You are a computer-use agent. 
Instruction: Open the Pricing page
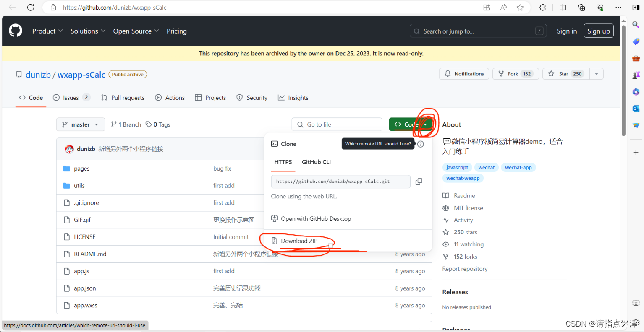point(177,31)
